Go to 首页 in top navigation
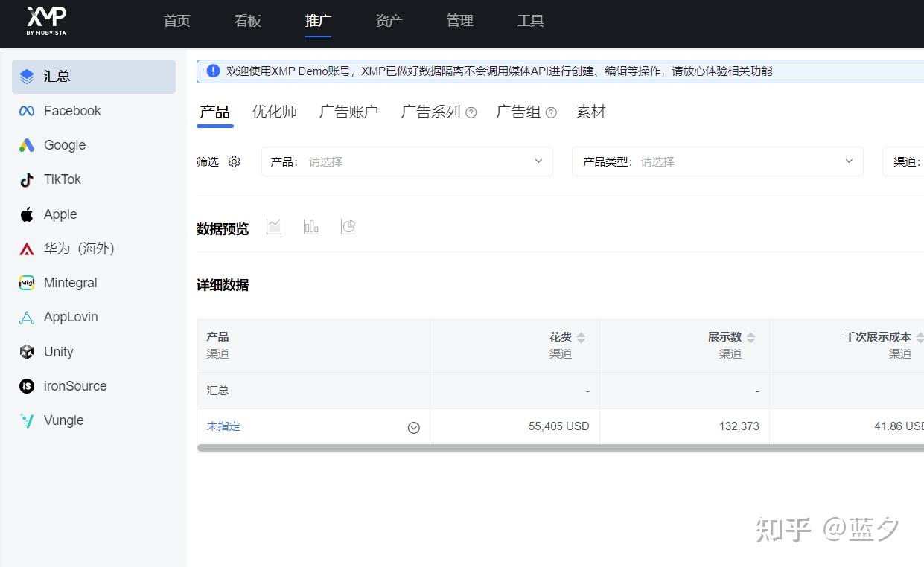Viewport: 924px width, 567px height. (x=177, y=21)
